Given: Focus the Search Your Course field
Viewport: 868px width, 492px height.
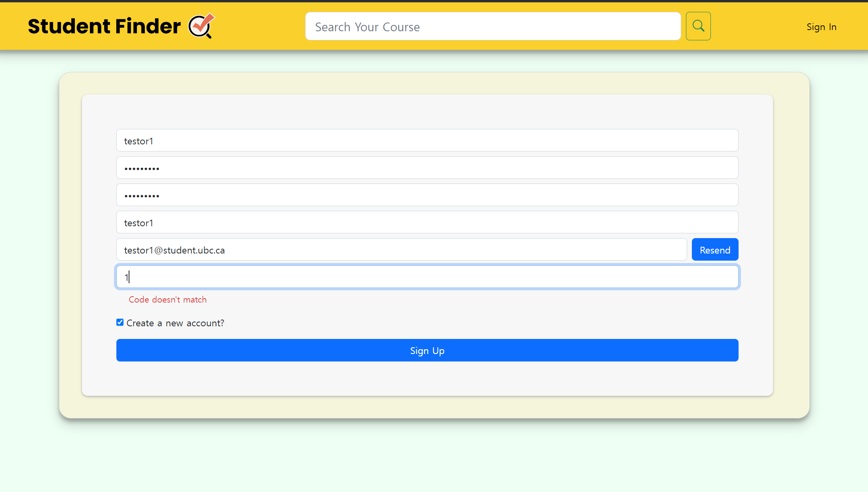Looking at the screenshot, I should [493, 26].
